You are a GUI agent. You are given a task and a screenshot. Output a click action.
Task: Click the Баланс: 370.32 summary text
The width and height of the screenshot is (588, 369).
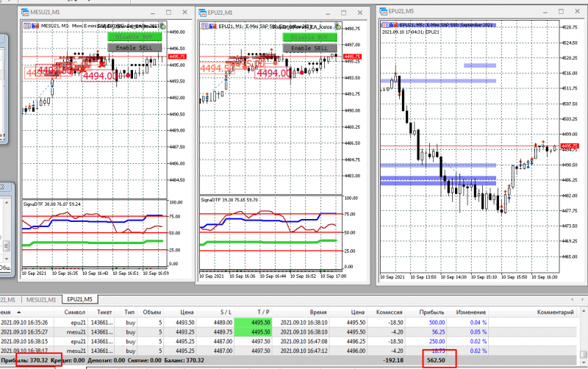[184, 360]
